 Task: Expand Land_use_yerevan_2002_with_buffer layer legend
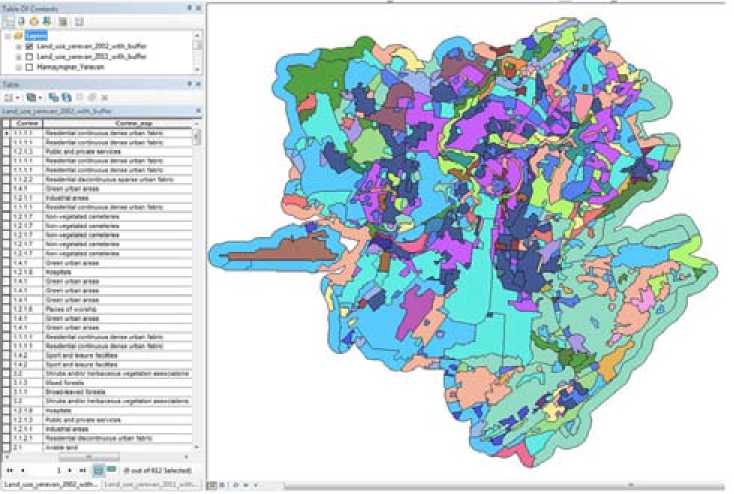18,46
